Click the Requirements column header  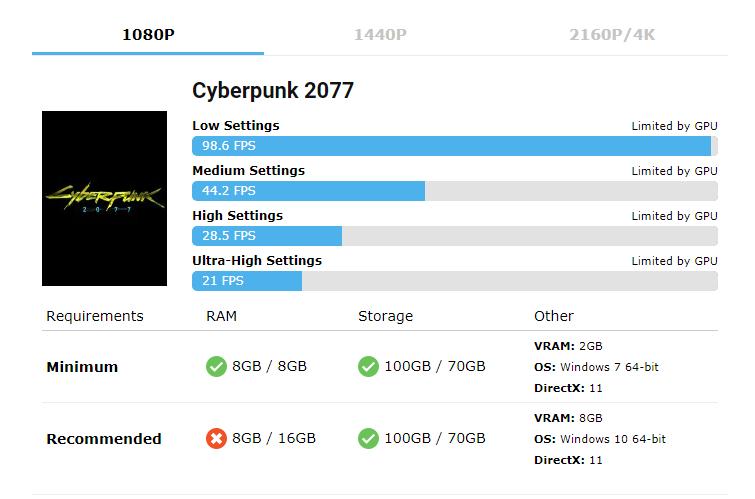pos(95,316)
